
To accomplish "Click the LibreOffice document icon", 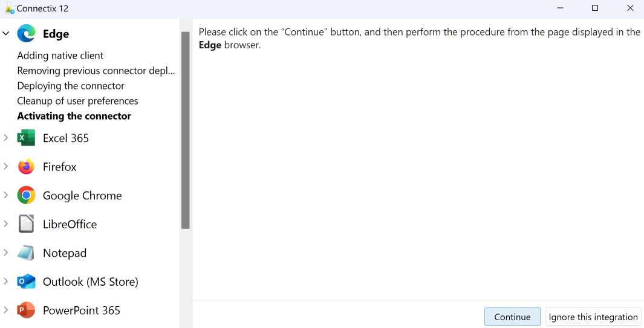I will coord(26,224).
